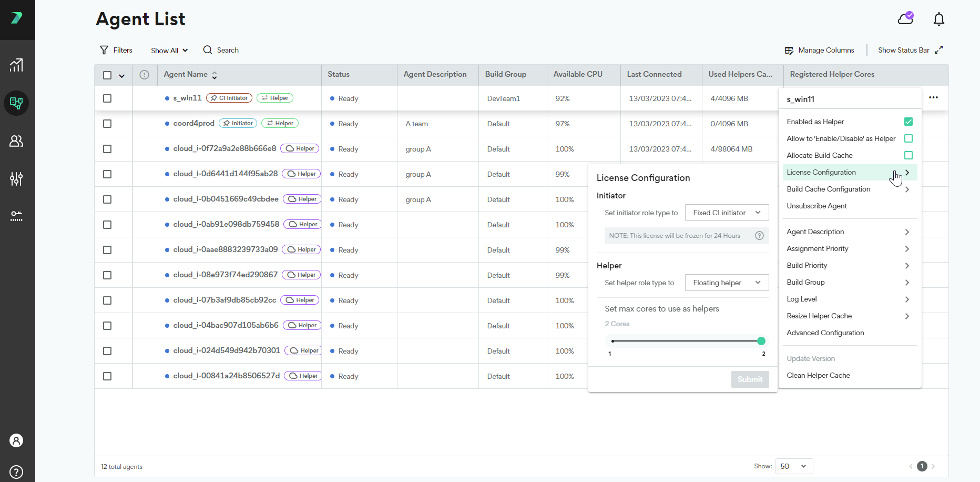Click the notification bell icon
This screenshot has width=980, height=482.
(x=938, y=19)
